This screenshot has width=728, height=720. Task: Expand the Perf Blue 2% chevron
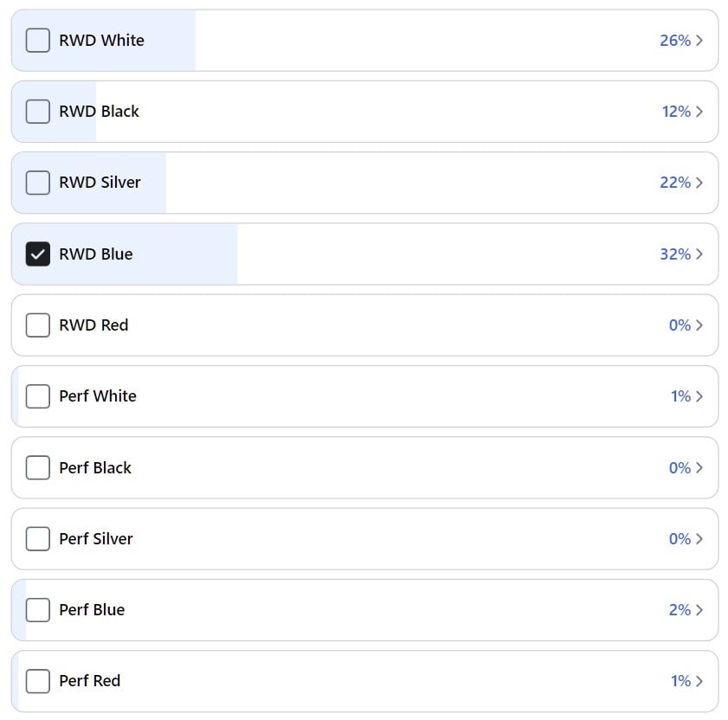click(699, 609)
